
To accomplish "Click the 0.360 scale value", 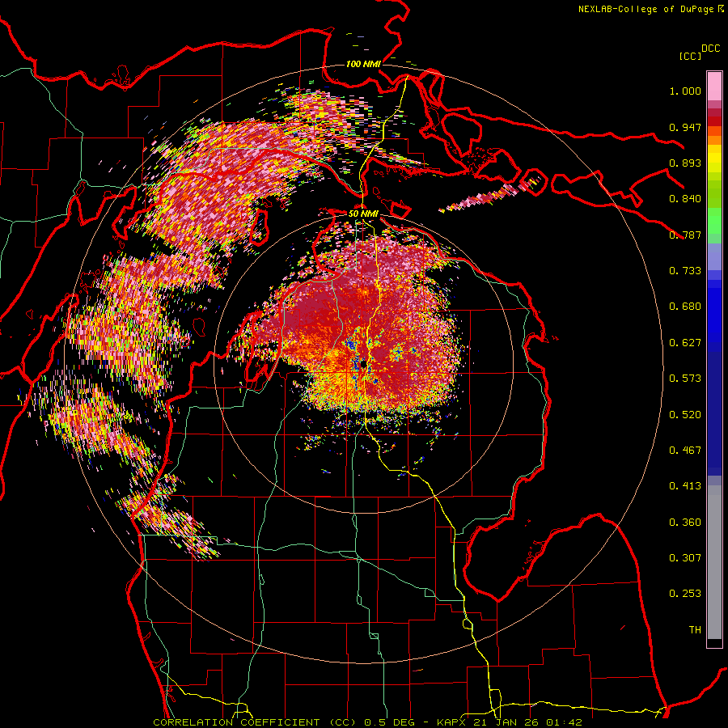I will pyautogui.click(x=685, y=523).
